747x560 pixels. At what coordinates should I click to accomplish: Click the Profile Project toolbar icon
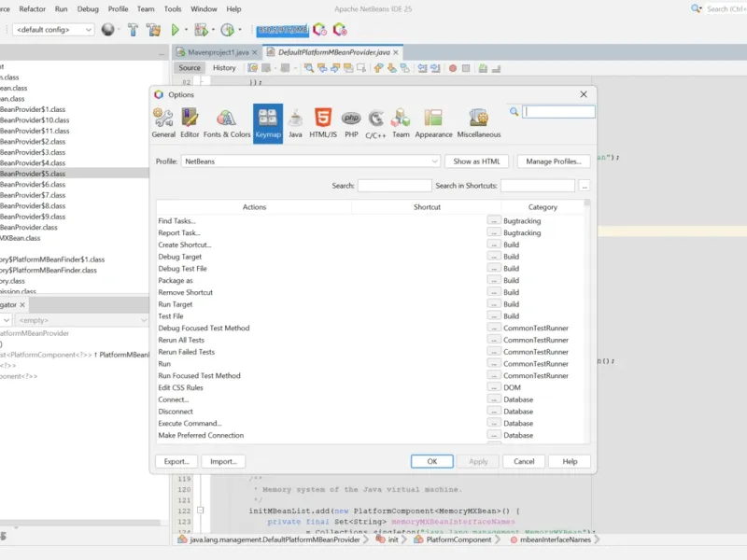(x=228, y=30)
